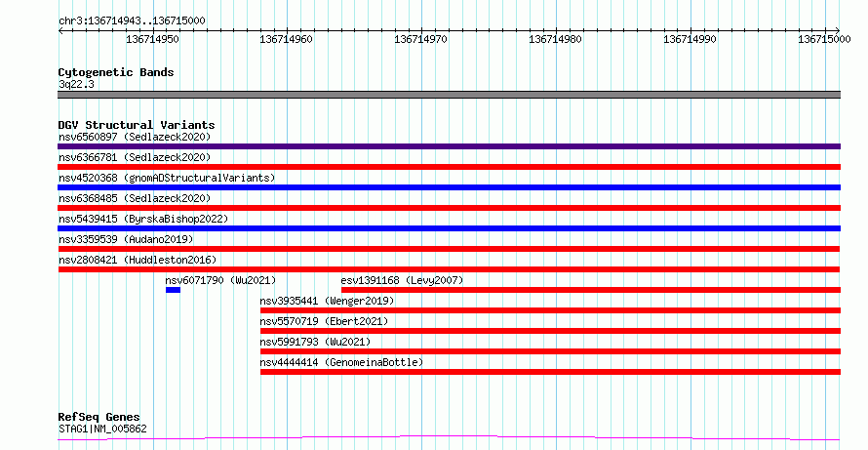Select the RefSeq Genes track title
The height and width of the screenshot is (450, 868).
click(99, 417)
